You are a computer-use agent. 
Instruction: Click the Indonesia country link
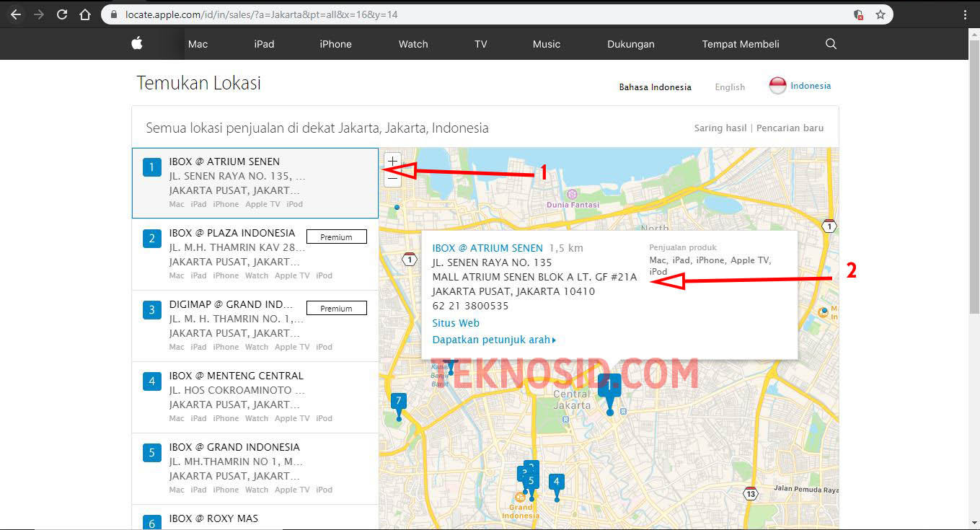(x=811, y=86)
